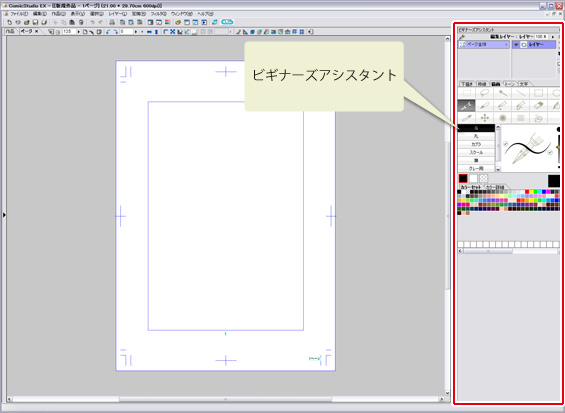This screenshot has width=565, height=413.
Task: Open the zoom dropdown arrow beside 135
Action: (x=79, y=32)
